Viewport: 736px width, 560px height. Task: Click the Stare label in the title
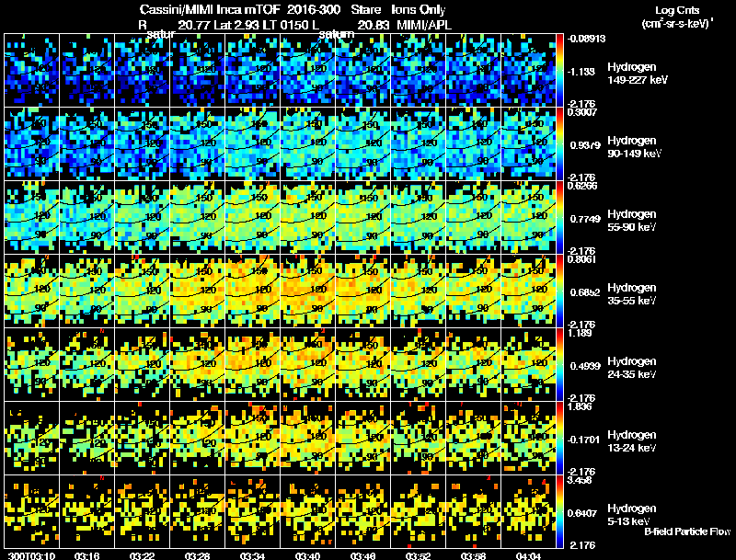point(365,10)
